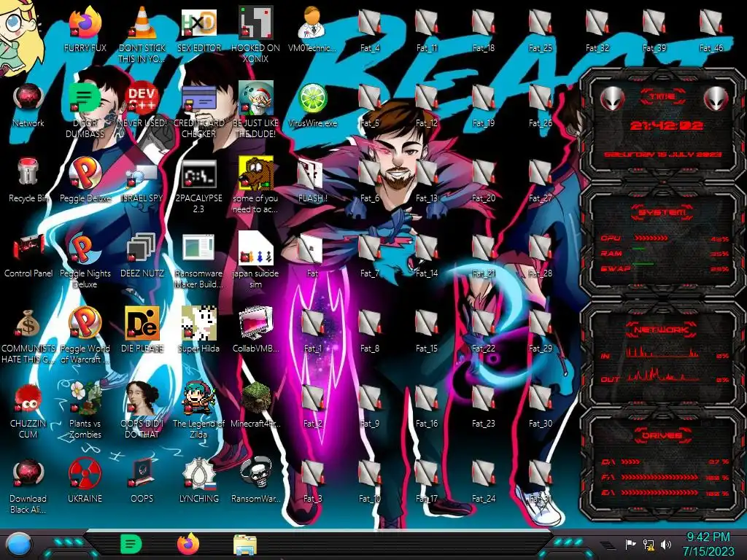Open the CREDIT CARD CHECKER icon

[198, 98]
